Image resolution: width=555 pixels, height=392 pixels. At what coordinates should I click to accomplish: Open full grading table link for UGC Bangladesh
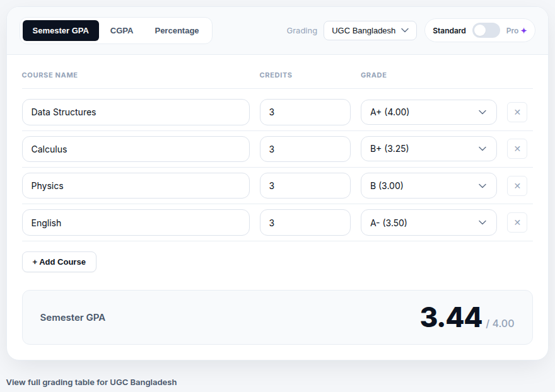91,383
